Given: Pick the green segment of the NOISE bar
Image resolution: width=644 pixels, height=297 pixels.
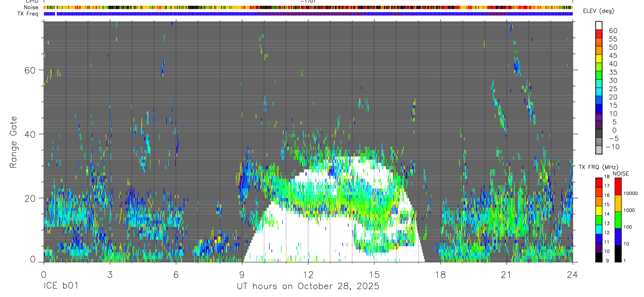Looking at the screenshot, I should coord(618,220).
